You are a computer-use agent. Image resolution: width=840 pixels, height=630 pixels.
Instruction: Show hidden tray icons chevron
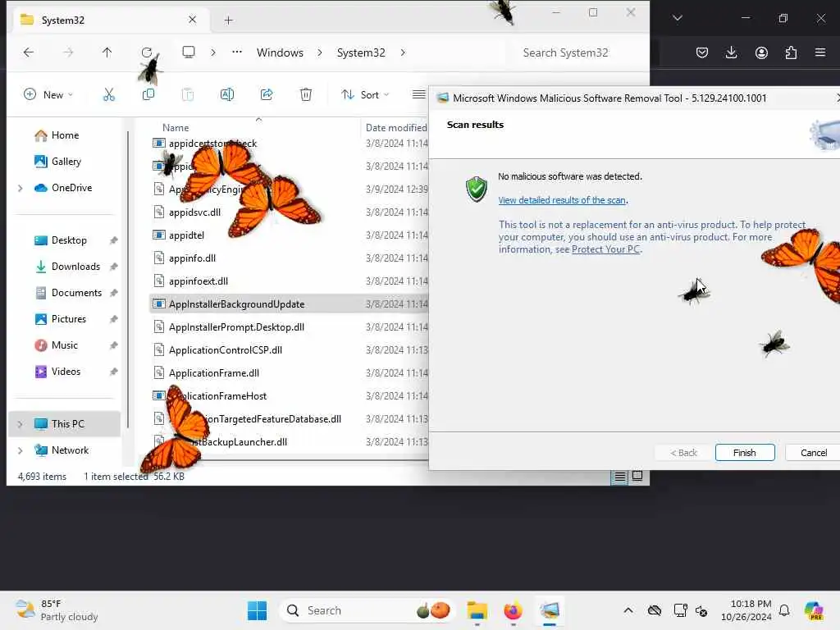628,610
